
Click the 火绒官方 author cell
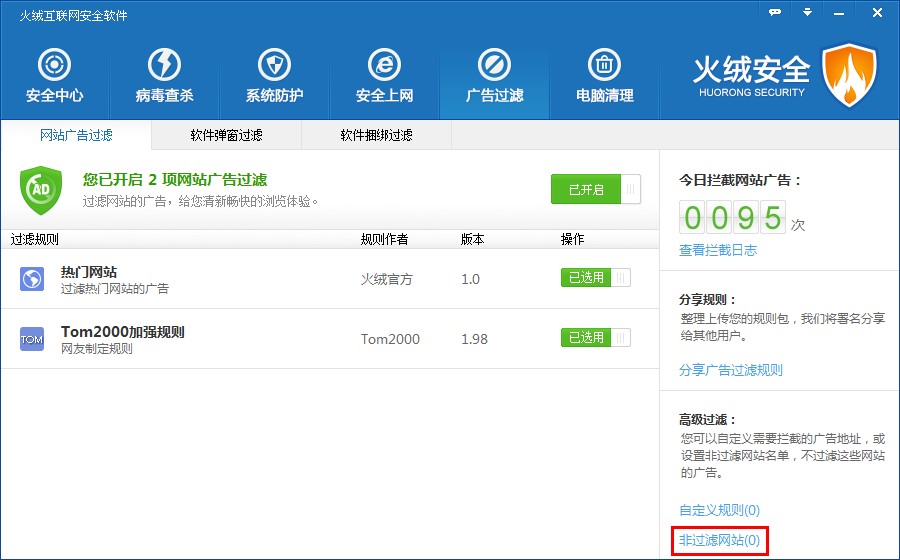(386, 279)
